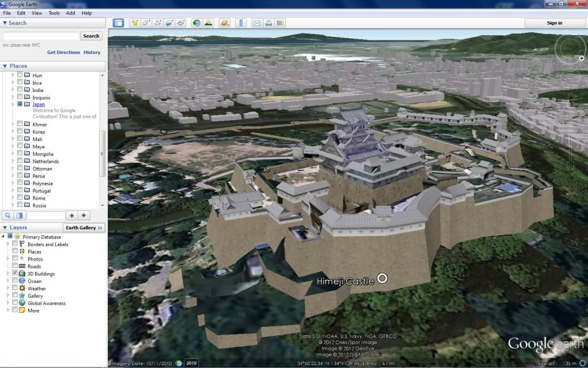Collapse the Primary Database tree arrow
This screenshot has width=588, height=368.
3,236
